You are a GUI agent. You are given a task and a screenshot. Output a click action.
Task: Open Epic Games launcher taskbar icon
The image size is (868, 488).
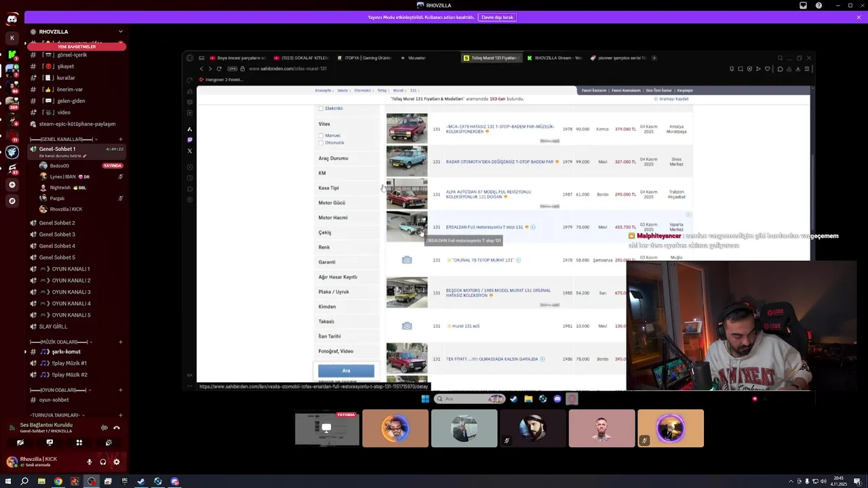[124, 481]
